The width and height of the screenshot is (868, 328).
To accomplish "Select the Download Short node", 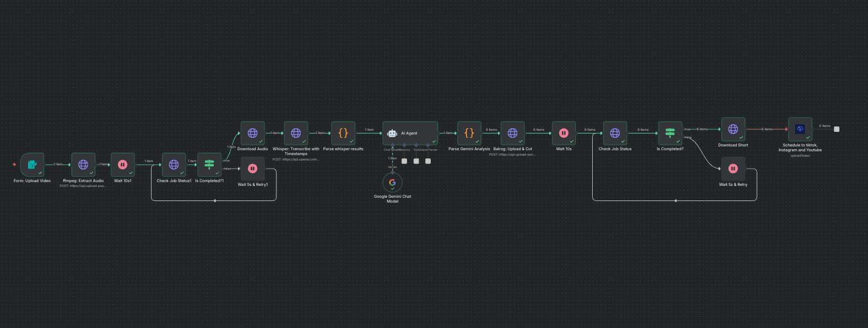I will click(x=733, y=129).
